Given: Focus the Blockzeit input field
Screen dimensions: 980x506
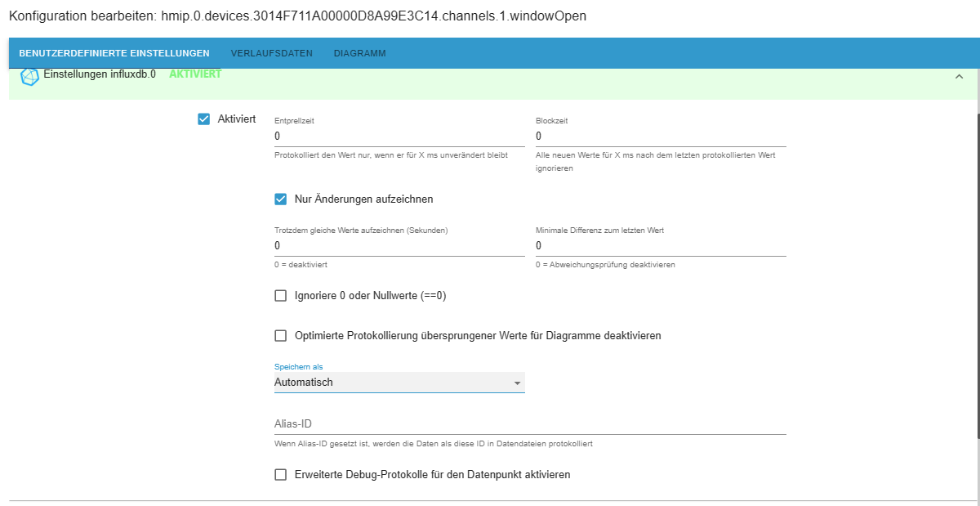Looking at the screenshot, I should (x=660, y=137).
